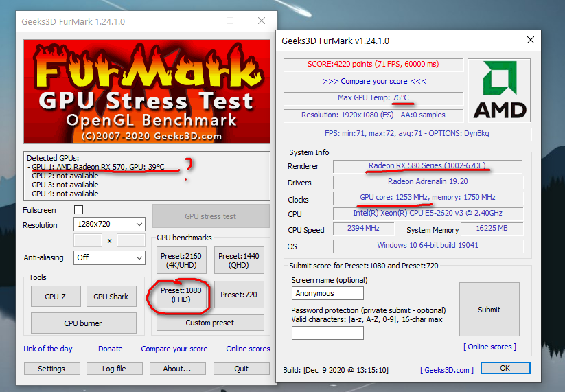Launch the GPU-Z tool
Viewport: 565px width, 392px height.
pos(56,297)
